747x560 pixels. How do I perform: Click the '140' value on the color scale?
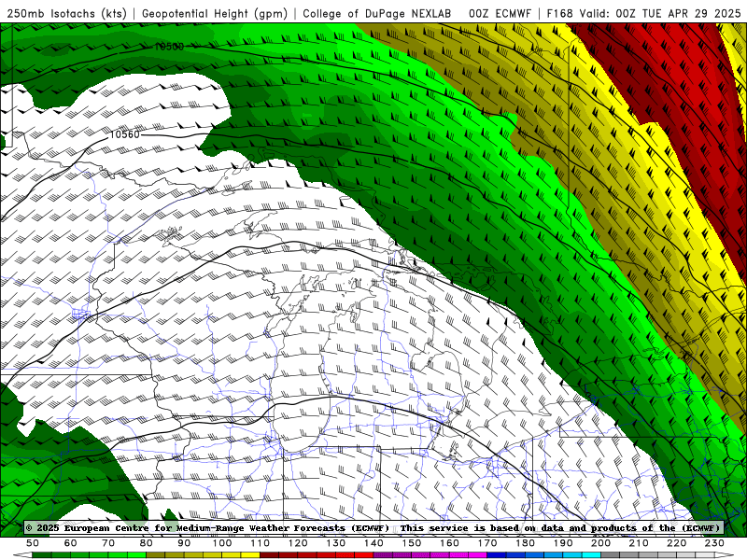coord(373,543)
